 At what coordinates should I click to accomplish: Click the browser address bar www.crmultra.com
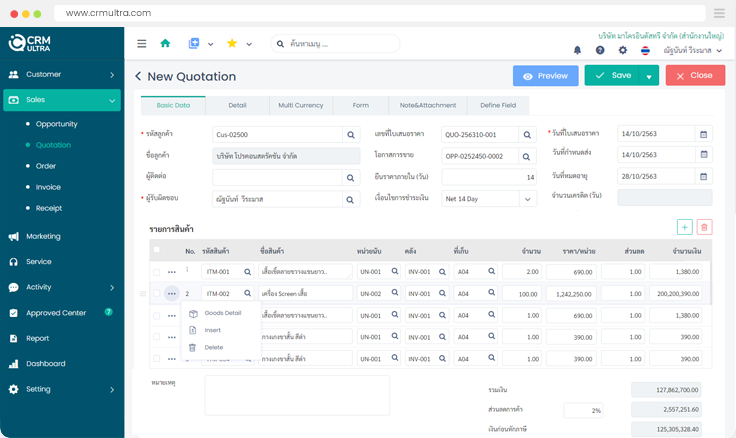click(x=379, y=13)
